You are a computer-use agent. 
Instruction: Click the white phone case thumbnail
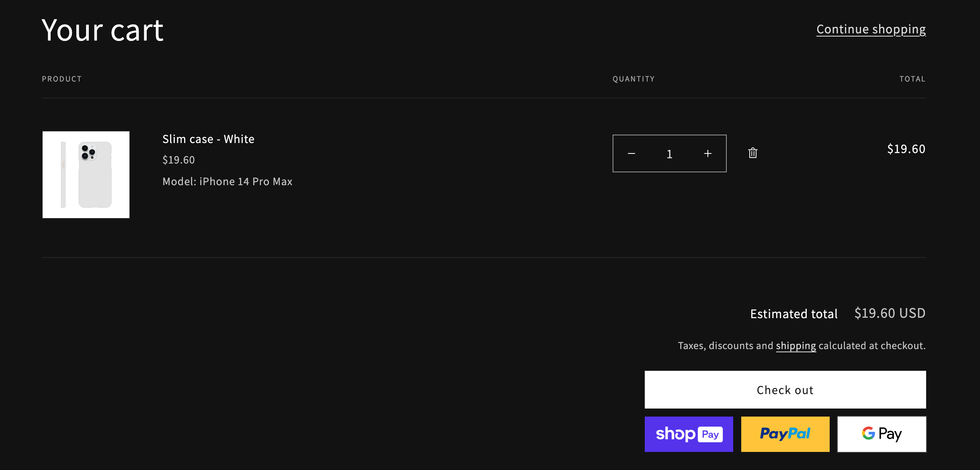86,175
